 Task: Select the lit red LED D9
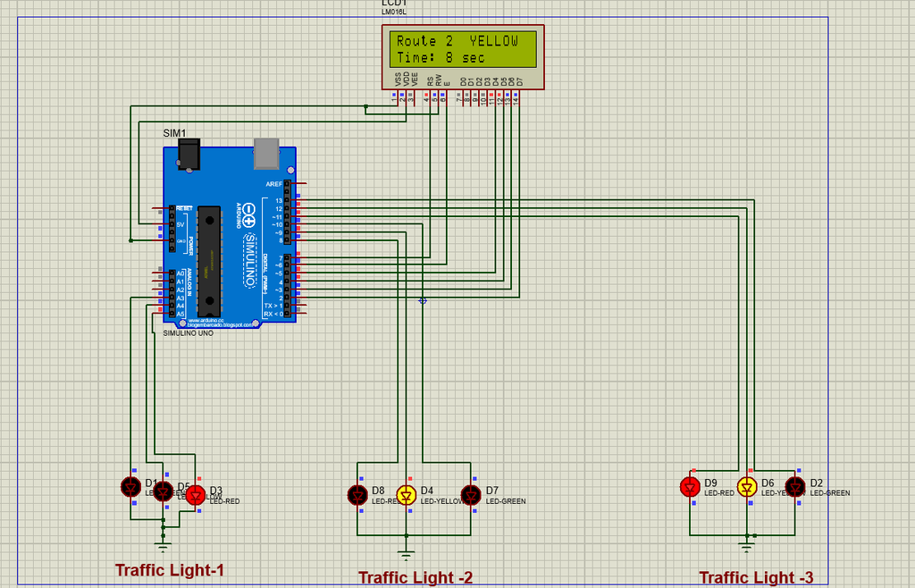point(691,486)
